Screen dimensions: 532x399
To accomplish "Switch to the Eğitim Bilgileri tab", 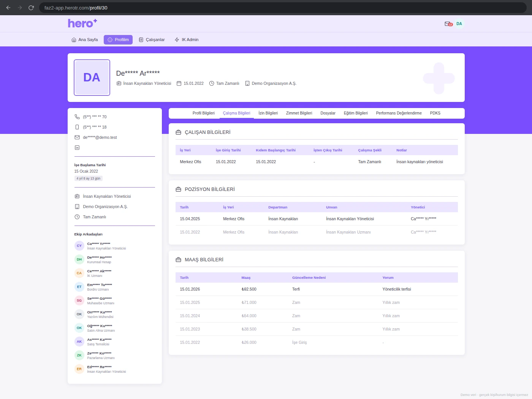I will pos(356,113).
